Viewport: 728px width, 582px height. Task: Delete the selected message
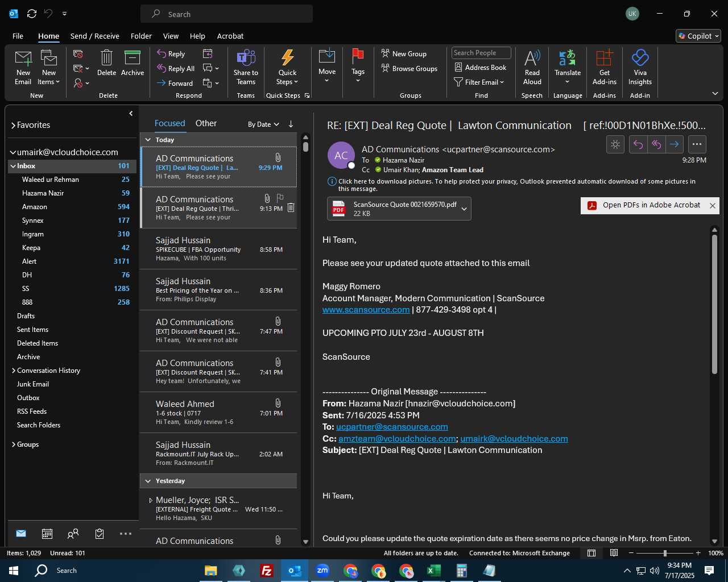click(x=106, y=63)
